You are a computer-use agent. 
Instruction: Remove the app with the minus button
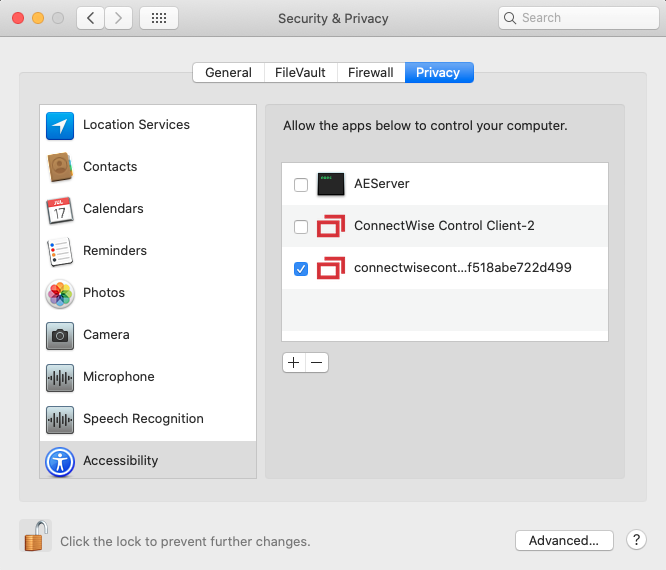[317, 362]
